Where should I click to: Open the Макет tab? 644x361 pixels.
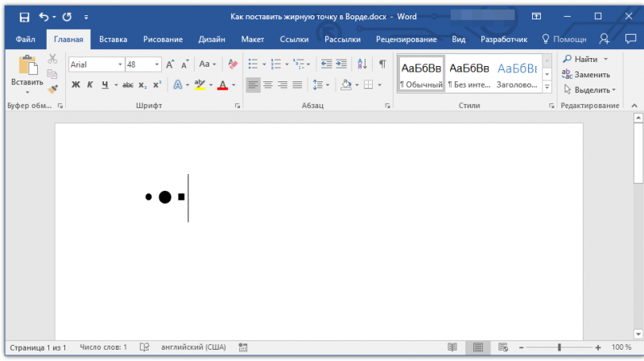coord(252,39)
